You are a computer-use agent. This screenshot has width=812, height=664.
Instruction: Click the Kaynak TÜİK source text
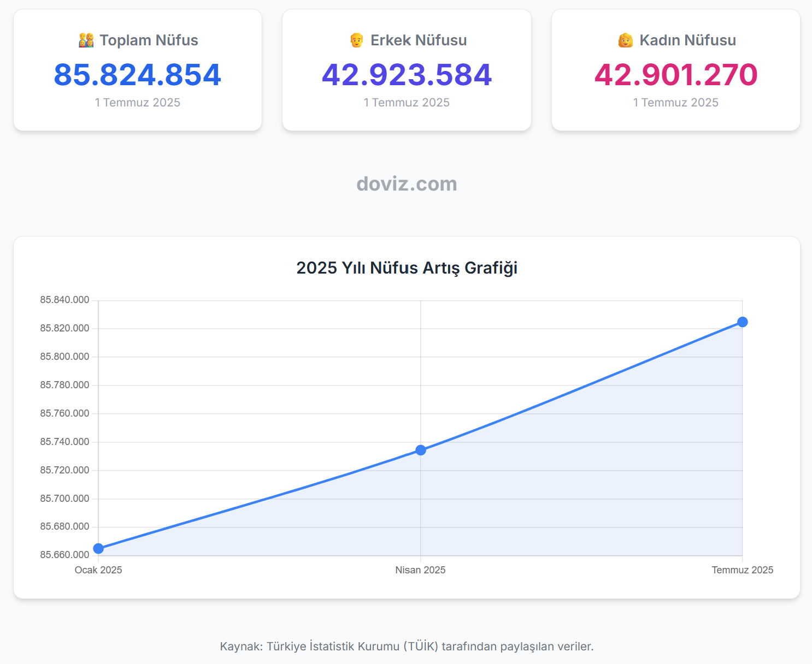click(x=407, y=647)
